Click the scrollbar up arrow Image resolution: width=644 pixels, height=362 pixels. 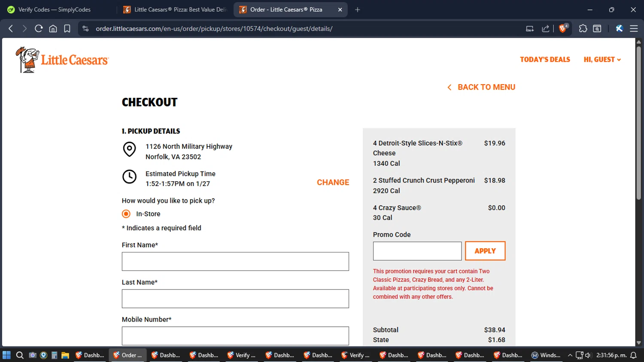coord(639,42)
